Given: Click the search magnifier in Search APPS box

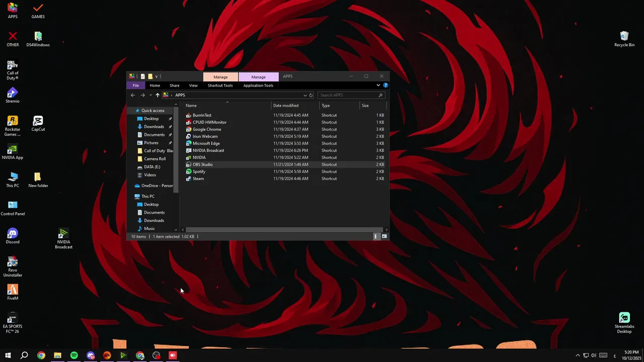Looking at the screenshot, I should coord(380,95).
